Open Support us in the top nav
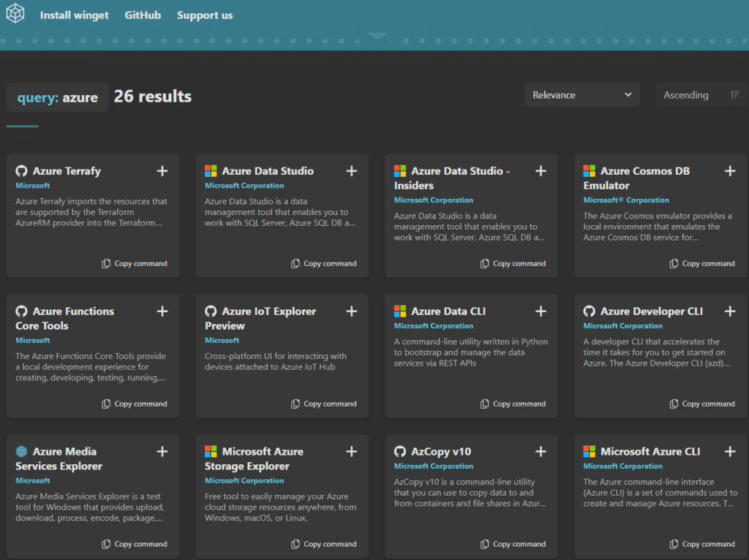The image size is (749, 560). (205, 15)
